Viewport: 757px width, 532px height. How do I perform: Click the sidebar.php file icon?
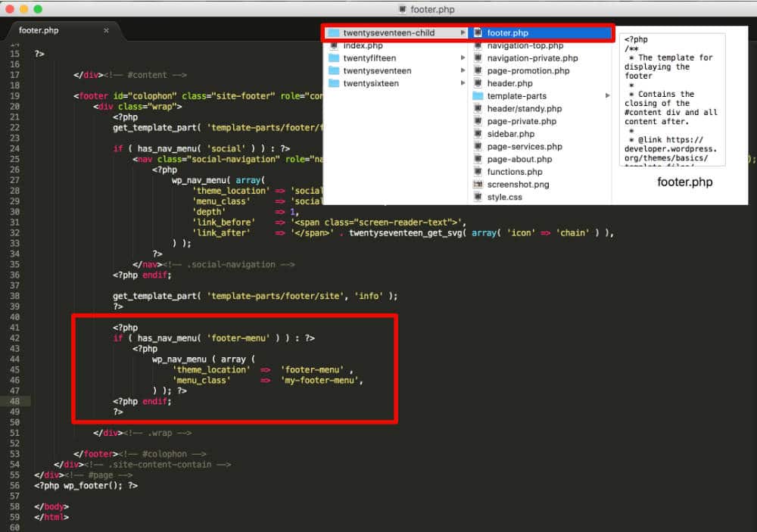point(478,134)
